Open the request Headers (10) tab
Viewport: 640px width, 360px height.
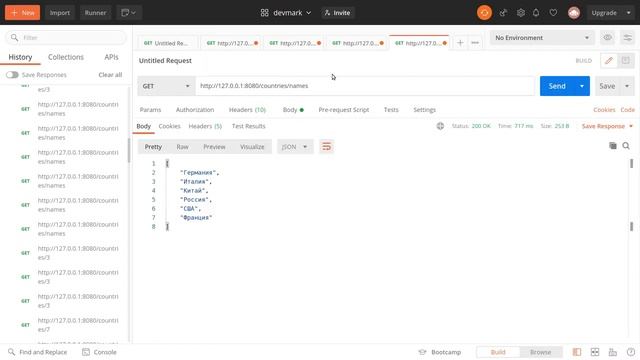(x=247, y=110)
